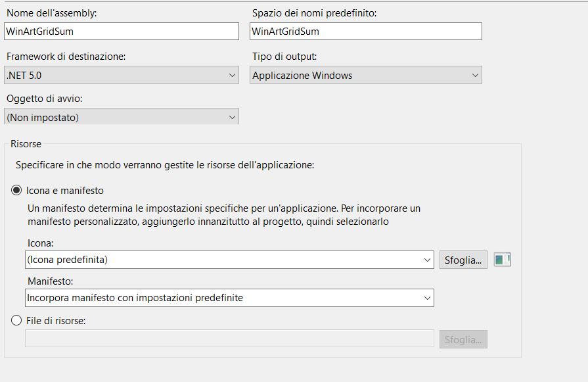Click the .NET 5.0 dropdown arrow
This screenshot has height=382, width=588.
pos(232,76)
